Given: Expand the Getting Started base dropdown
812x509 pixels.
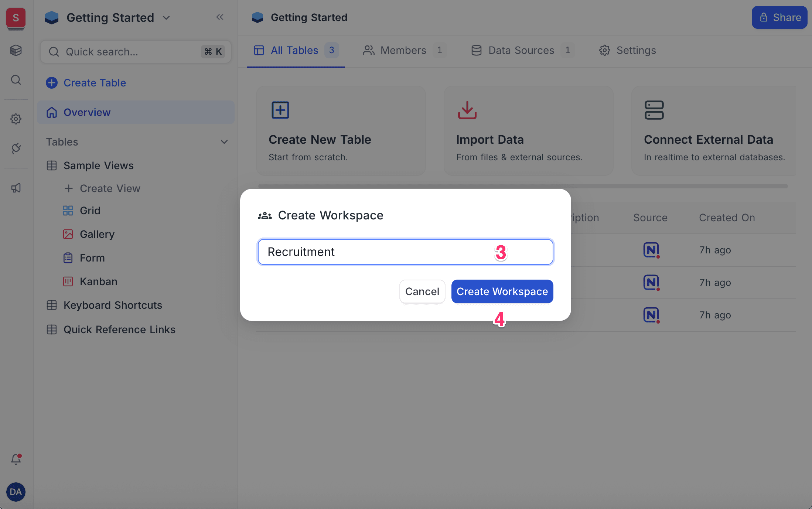Looking at the screenshot, I should [x=167, y=18].
